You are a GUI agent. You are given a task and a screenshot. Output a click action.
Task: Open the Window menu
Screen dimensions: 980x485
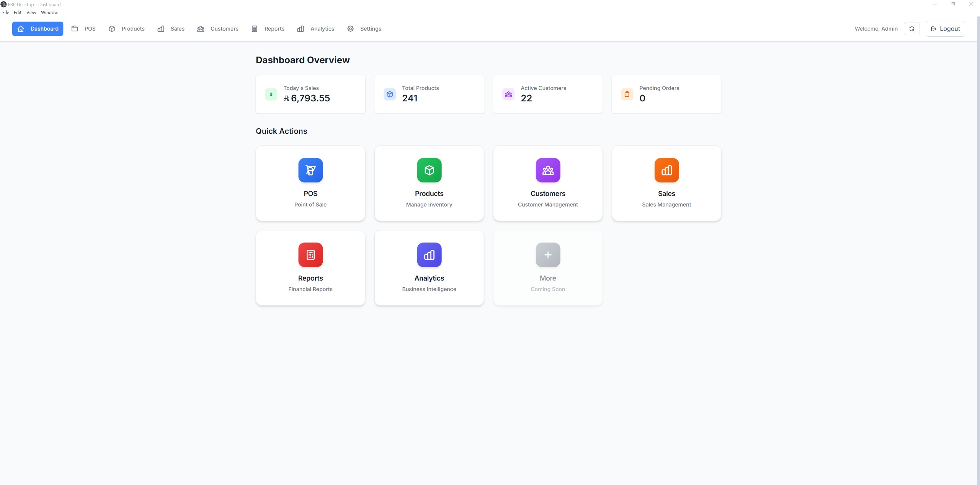click(x=49, y=13)
